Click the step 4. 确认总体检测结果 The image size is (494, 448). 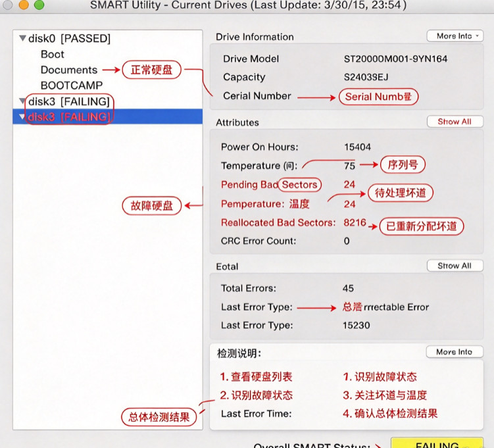[390, 414]
